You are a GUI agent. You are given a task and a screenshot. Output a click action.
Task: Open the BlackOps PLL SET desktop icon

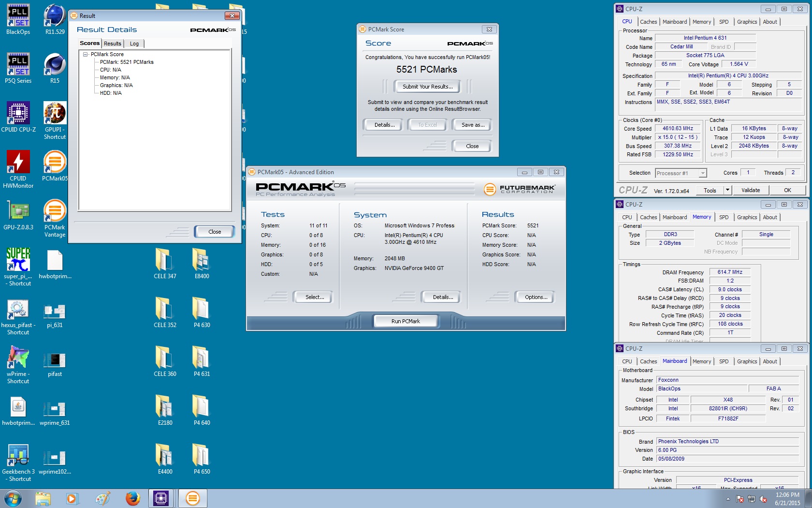click(18, 19)
